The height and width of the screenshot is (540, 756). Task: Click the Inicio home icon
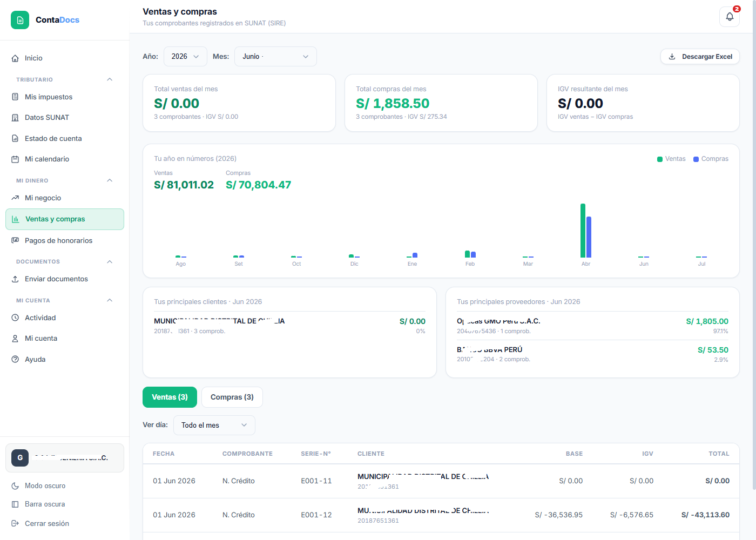[x=15, y=58]
